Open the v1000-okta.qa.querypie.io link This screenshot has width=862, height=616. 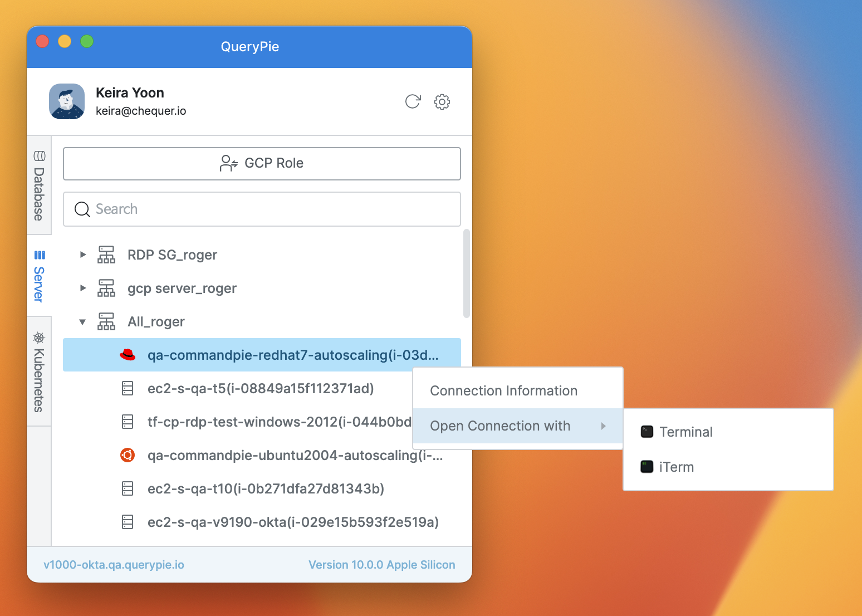pos(114,565)
